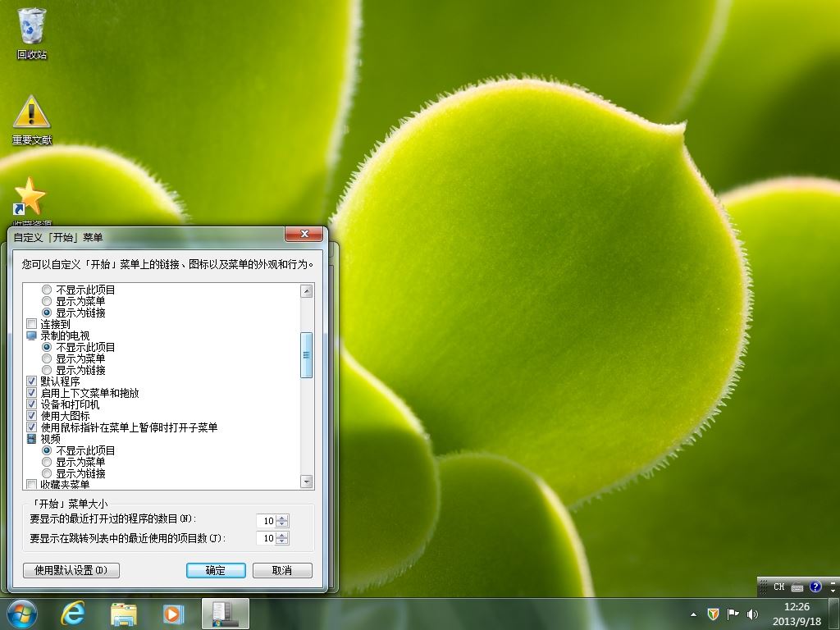Image resolution: width=840 pixels, height=630 pixels.
Task: Click the volume speaker tray icon
Action: point(753,614)
